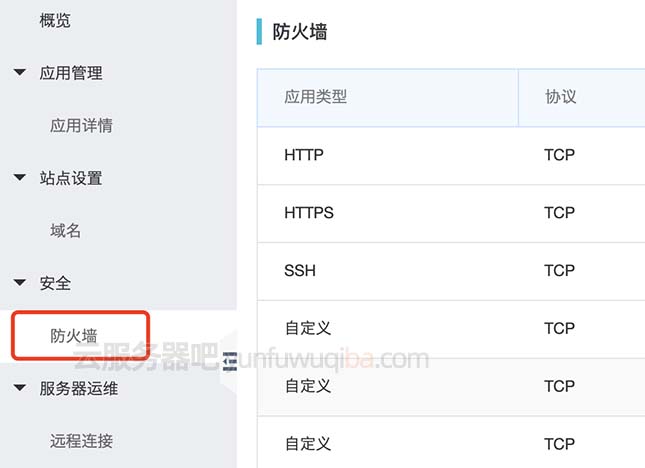Open the 概览 overview page
This screenshot has height=468, width=645.
(55, 21)
